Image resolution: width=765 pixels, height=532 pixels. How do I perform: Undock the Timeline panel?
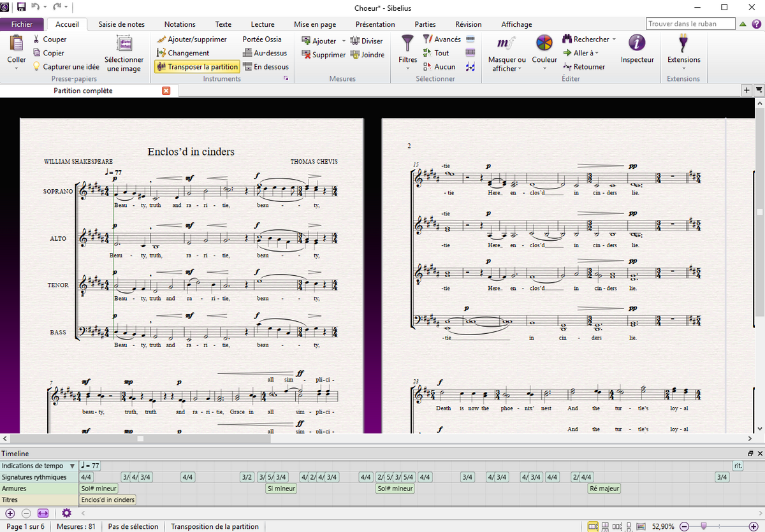click(x=750, y=453)
